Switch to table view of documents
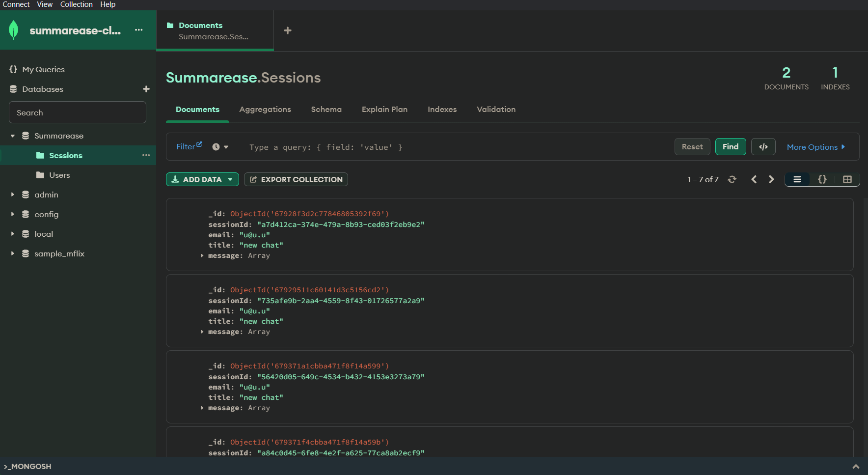Screen dimensions: 868x475 click(847, 179)
